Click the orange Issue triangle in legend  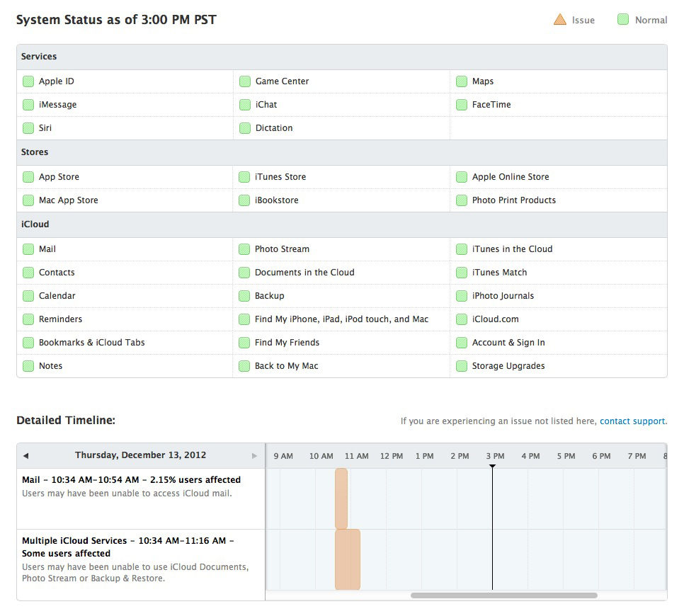[559, 20]
